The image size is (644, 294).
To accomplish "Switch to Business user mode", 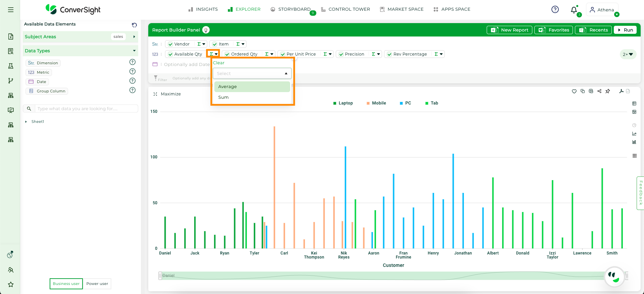I will pos(66,284).
